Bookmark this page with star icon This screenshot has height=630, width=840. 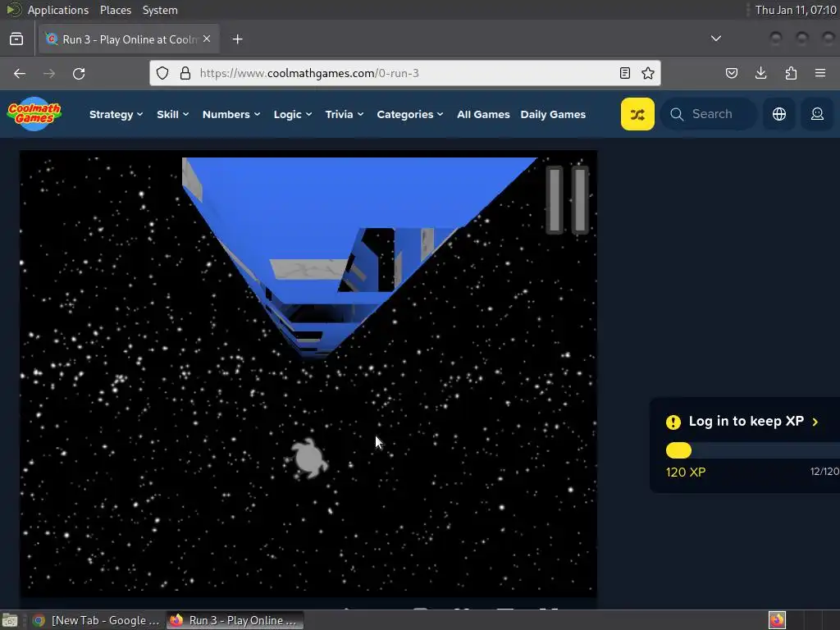[x=648, y=73]
